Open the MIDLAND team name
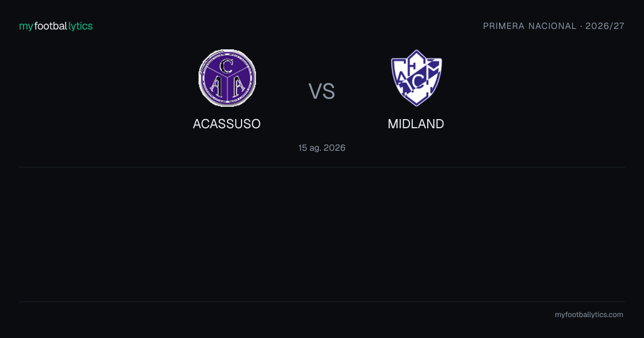The width and height of the screenshot is (644, 338). (416, 124)
